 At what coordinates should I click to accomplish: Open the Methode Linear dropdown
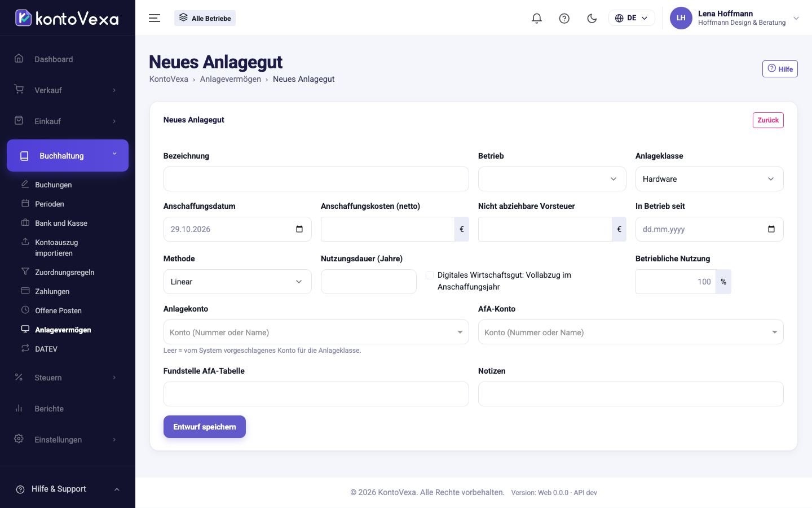coord(237,282)
